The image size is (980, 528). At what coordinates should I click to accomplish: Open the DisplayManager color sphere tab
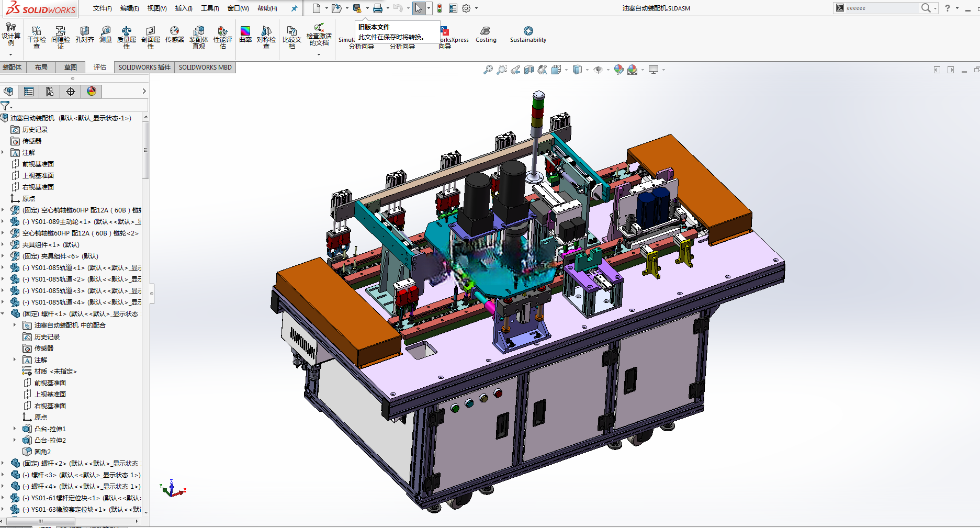[92, 92]
